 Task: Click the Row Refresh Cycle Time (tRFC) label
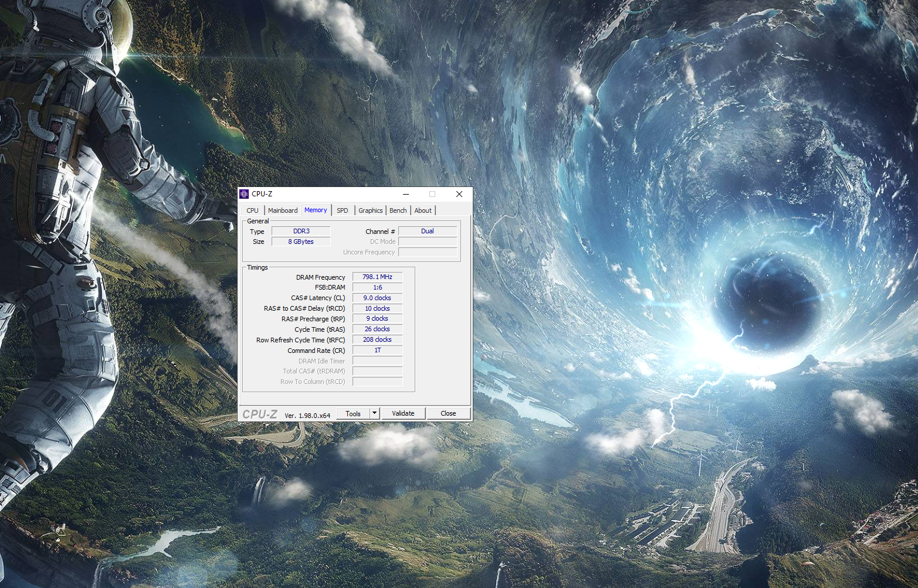click(300, 340)
